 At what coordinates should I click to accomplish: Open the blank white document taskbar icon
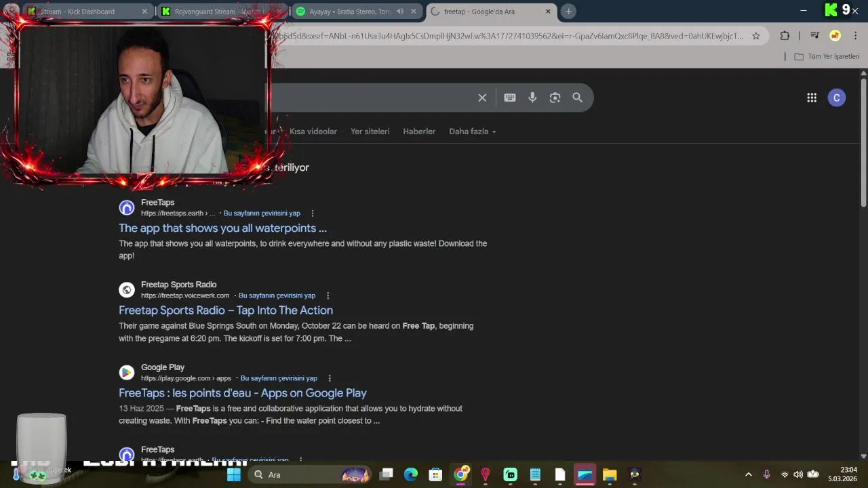click(x=559, y=474)
